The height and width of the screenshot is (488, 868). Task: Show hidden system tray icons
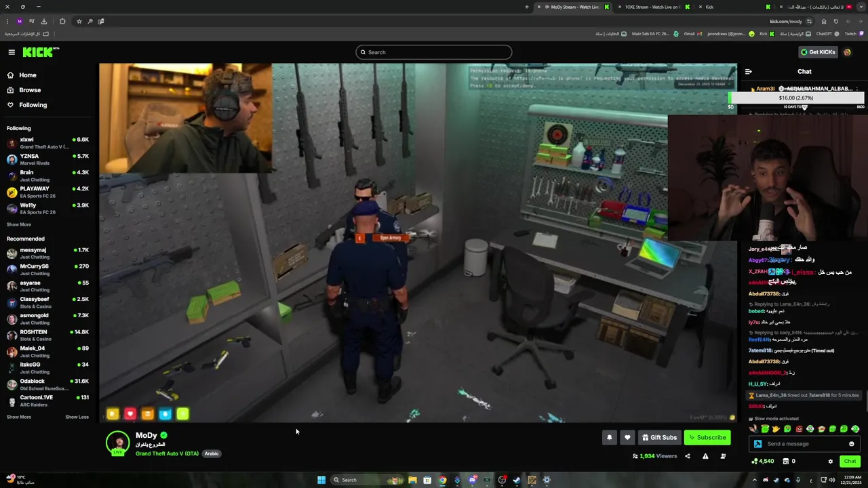[755, 480]
